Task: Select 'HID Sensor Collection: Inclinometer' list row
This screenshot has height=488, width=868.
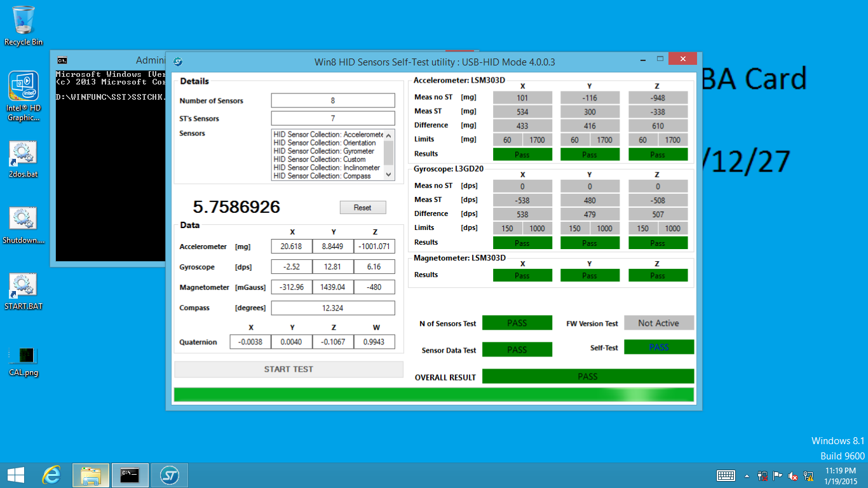Action: tap(327, 168)
